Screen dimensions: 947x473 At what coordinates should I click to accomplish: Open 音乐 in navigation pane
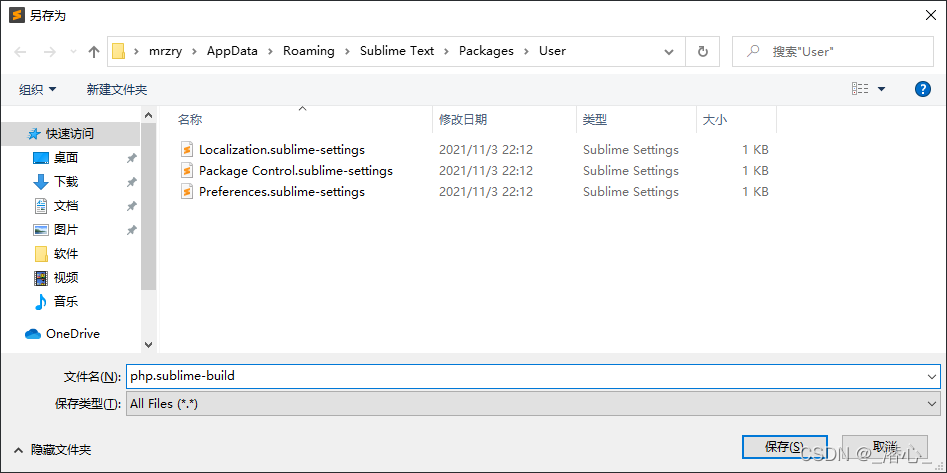(x=66, y=301)
